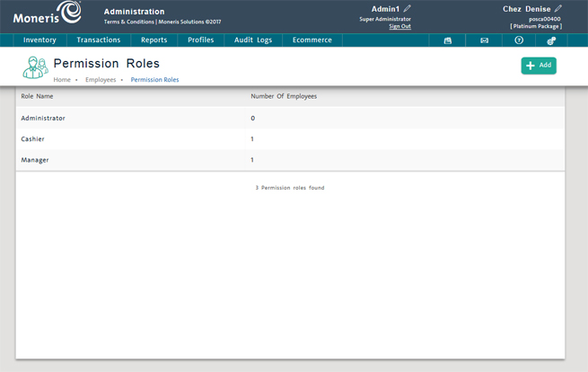
Task: Open the settings gears icon
Action: point(551,40)
